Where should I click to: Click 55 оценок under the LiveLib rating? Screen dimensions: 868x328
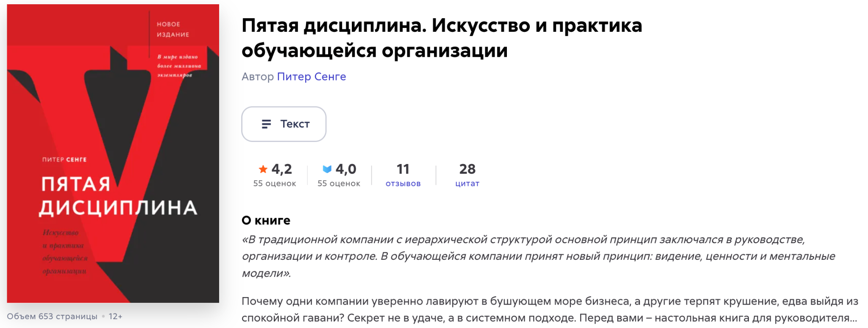[339, 183]
